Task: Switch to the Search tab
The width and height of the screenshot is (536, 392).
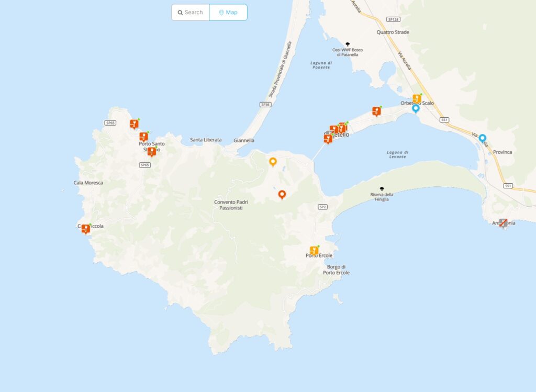Action: pos(191,13)
